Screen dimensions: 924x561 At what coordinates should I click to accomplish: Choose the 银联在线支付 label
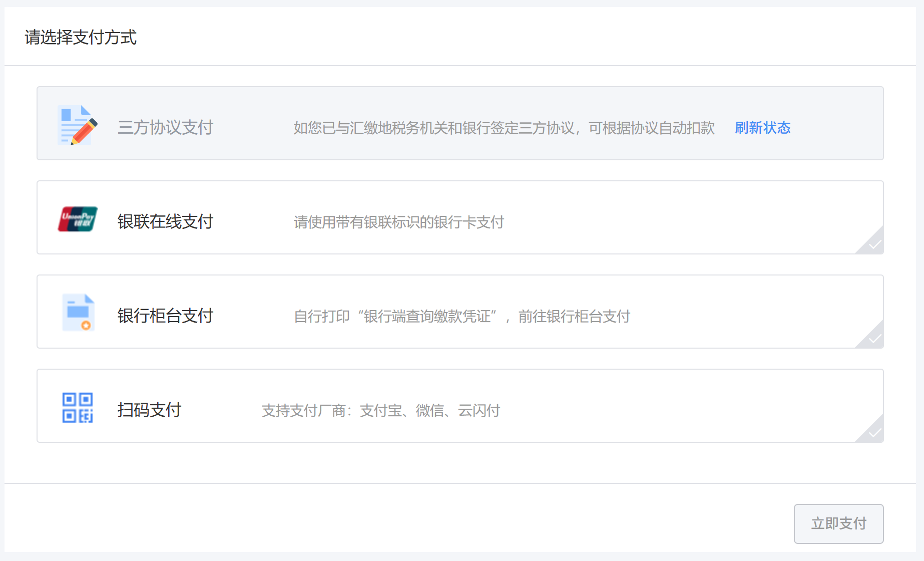click(166, 221)
